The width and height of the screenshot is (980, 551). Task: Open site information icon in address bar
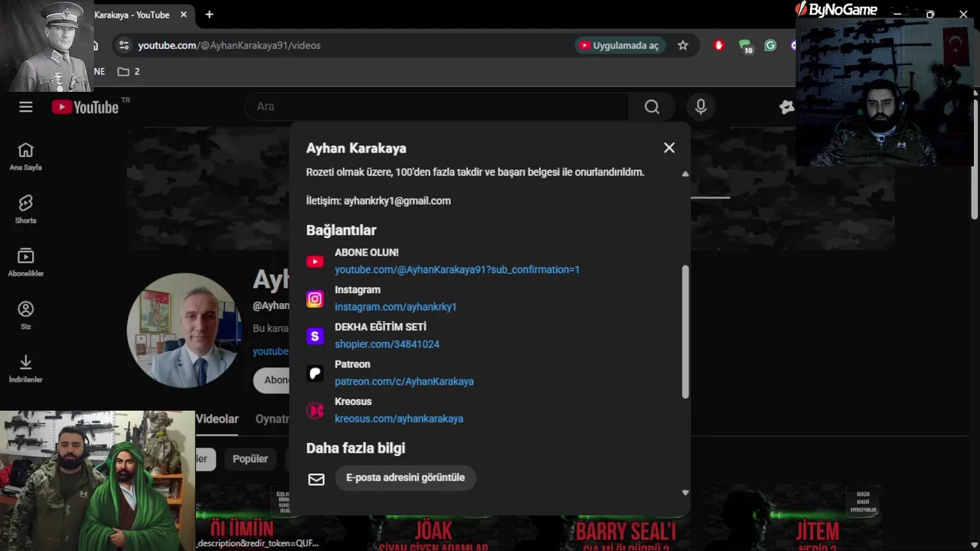tap(125, 45)
